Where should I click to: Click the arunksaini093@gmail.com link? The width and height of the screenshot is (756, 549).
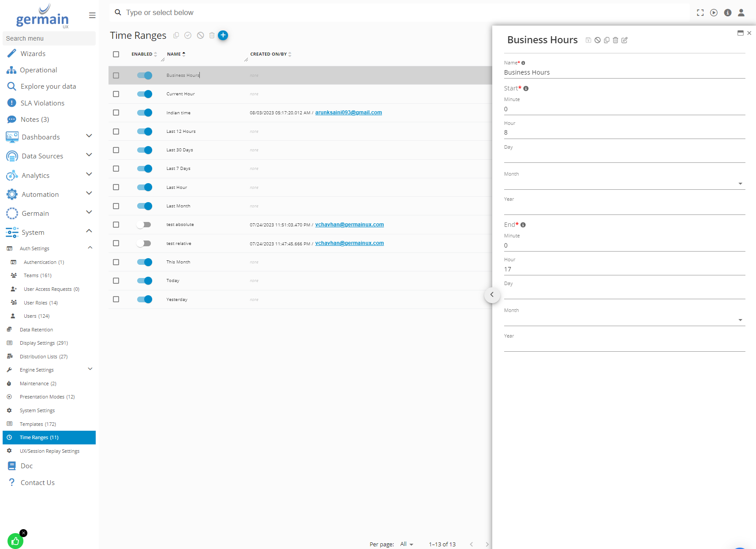tap(348, 113)
